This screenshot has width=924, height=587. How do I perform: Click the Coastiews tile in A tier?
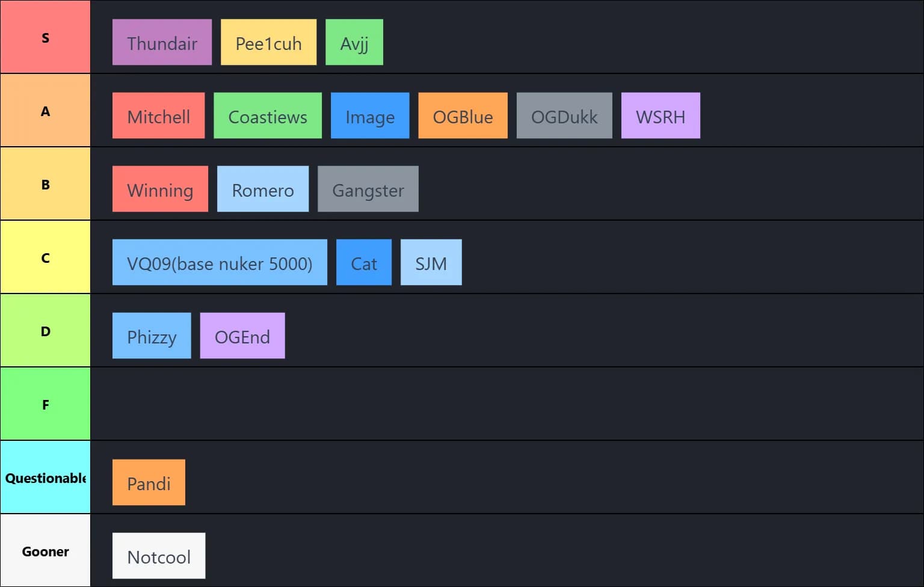[267, 115]
